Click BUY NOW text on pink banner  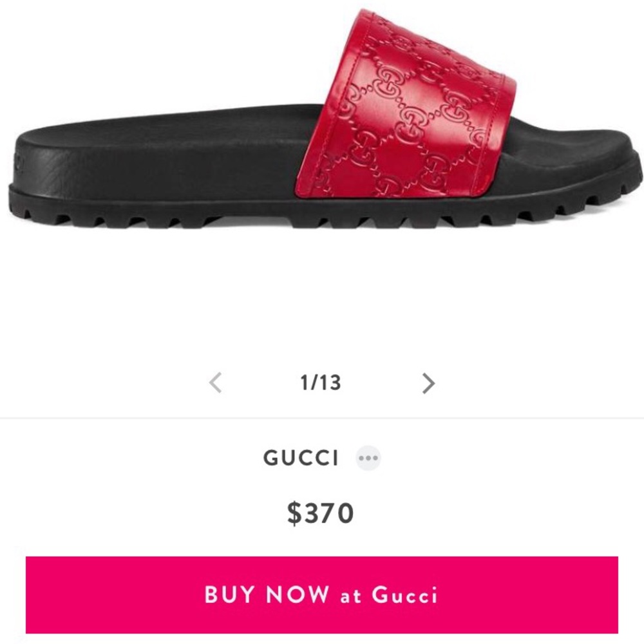tap(267, 594)
